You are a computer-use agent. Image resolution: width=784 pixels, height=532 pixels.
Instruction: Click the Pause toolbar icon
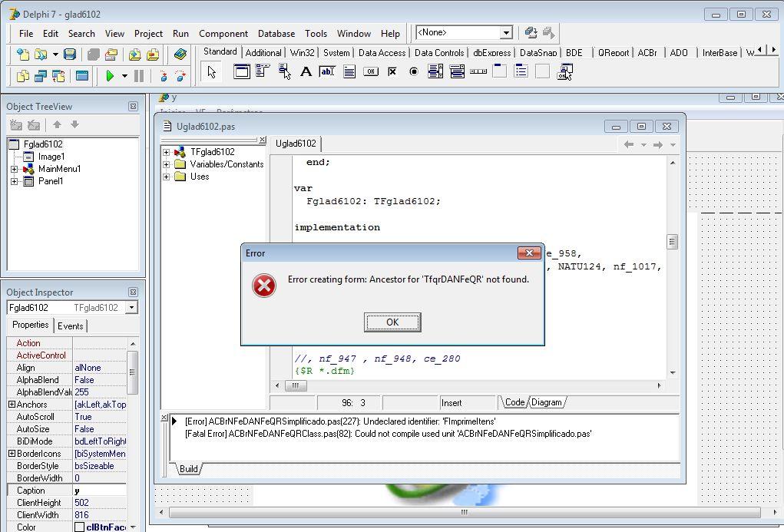[x=139, y=76]
